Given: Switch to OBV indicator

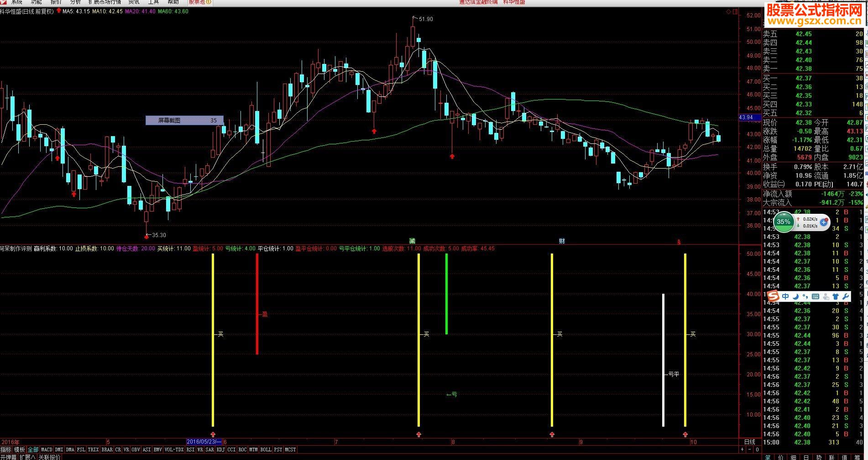Looking at the screenshot, I should coord(136,449).
